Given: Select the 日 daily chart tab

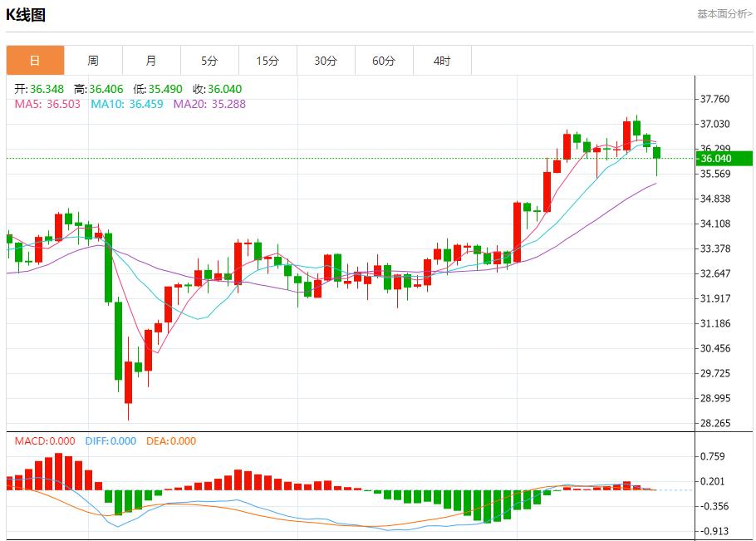Looking at the screenshot, I should click(35, 61).
